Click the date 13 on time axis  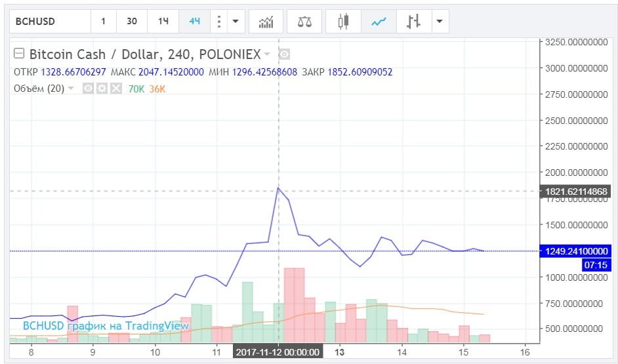tap(339, 352)
